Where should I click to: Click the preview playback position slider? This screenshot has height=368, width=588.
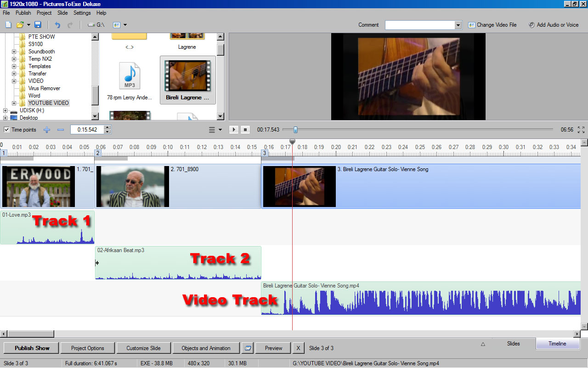[295, 130]
